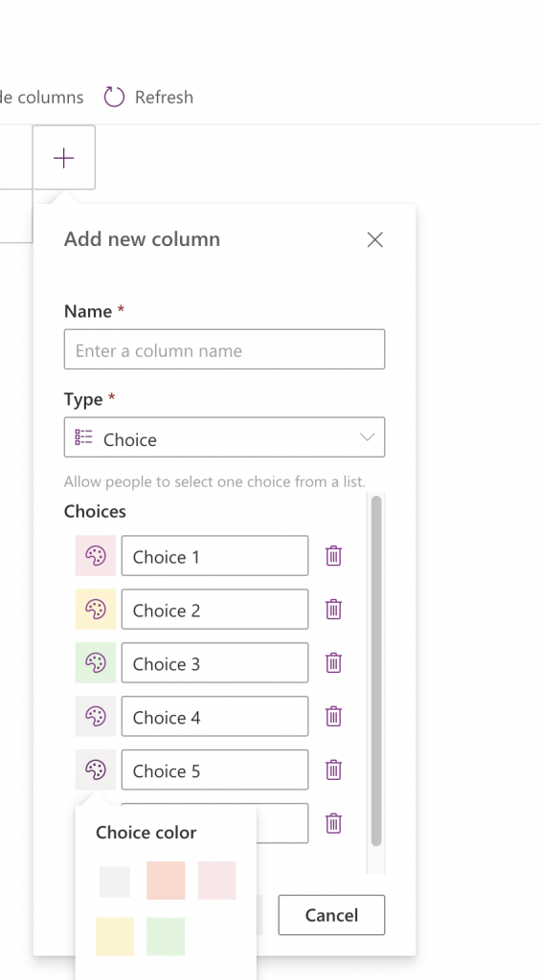
Task: Select the light green color swatch
Action: (x=166, y=936)
